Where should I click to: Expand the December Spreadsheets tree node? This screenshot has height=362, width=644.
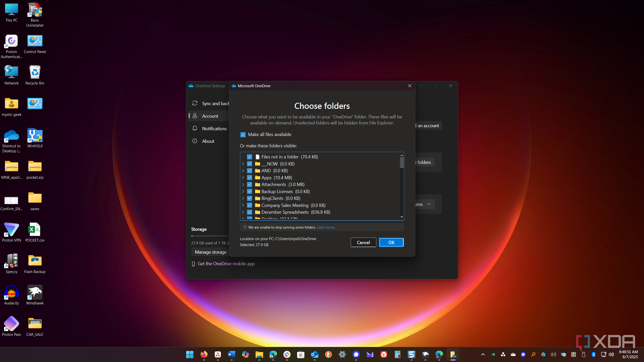click(x=243, y=212)
